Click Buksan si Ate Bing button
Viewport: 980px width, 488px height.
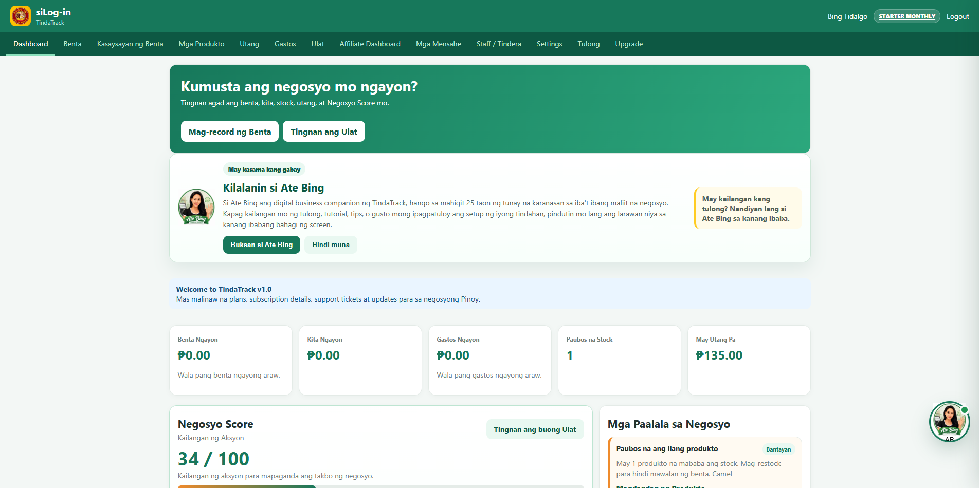click(262, 245)
